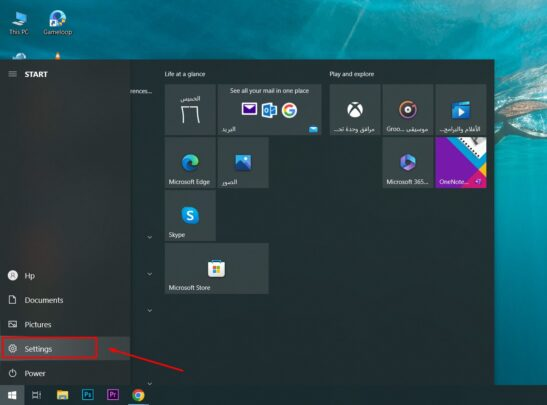This screenshot has width=547, height=405.
Task: Open the Xbox tile
Action: [x=355, y=110]
